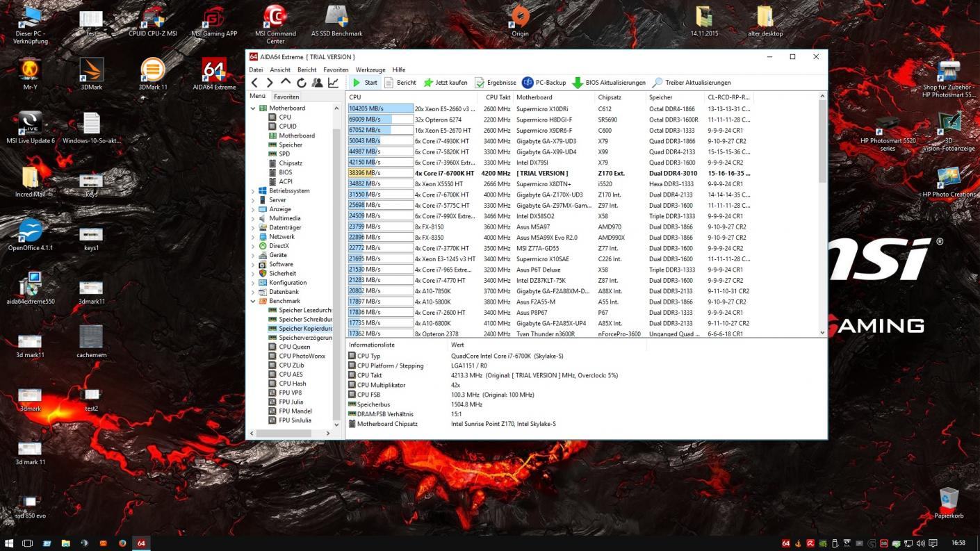Open the Papierkorb recycle bin icon
980x551 pixels.
click(x=948, y=503)
